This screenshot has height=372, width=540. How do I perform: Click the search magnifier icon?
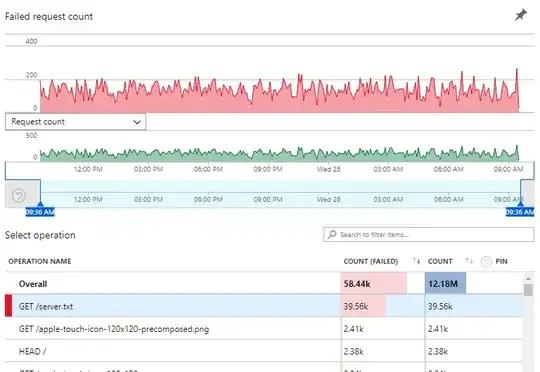[x=332, y=235]
